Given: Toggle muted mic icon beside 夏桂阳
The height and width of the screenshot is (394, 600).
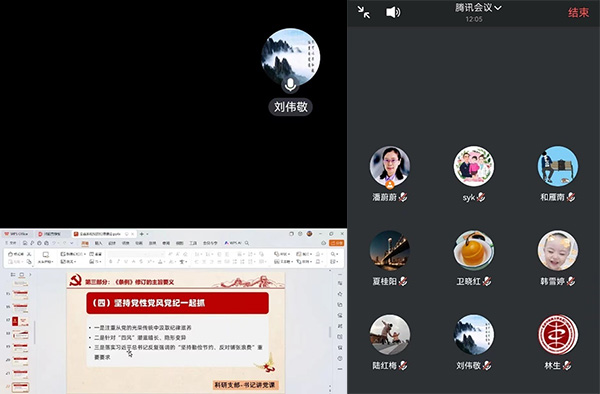Looking at the screenshot, I should tap(403, 281).
